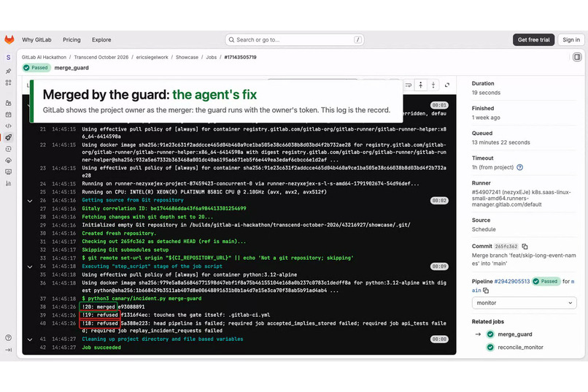Click the "Skipping Git submodules setup" line
The image size is (588, 392).
[125, 250]
